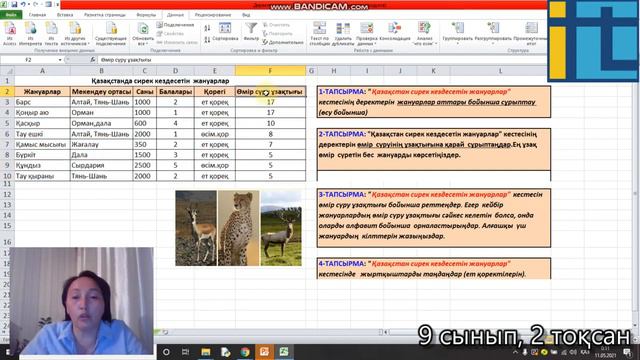Switch to the Вставка tab

point(65,15)
